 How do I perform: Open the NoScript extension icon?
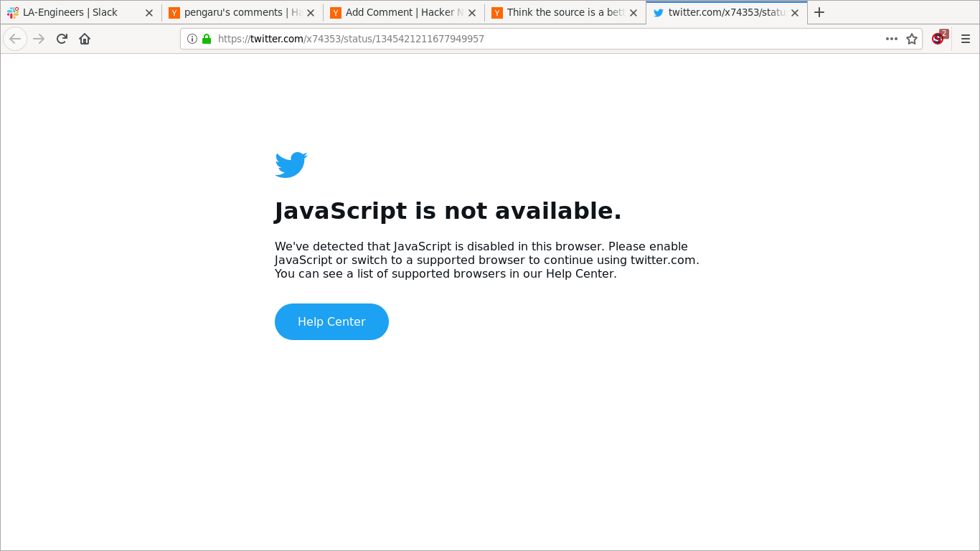(939, 38)
